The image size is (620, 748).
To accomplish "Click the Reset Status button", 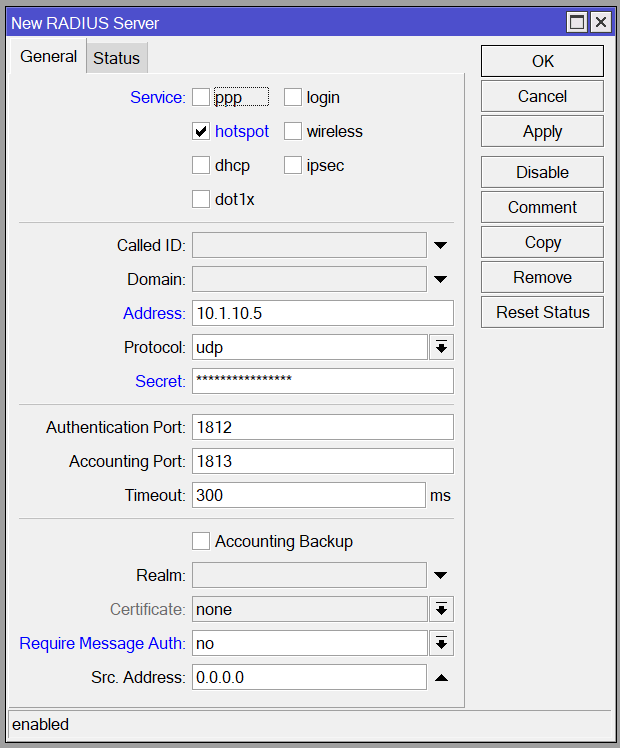I will point(542,312).
